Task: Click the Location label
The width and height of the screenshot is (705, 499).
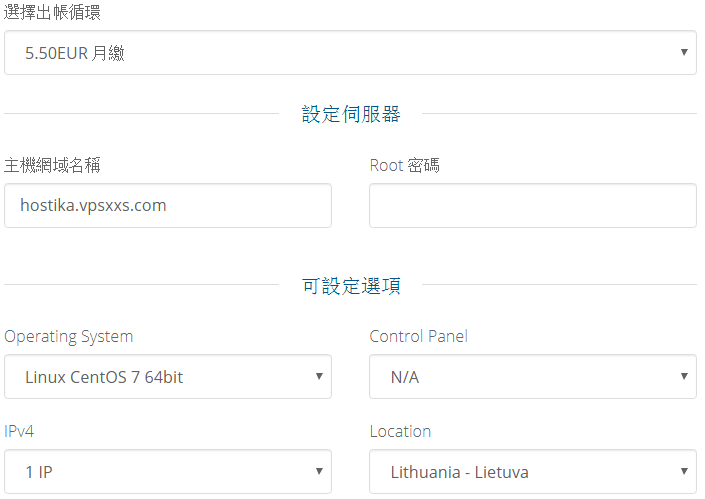Action: pyautogui.click(x=400, y=432)
